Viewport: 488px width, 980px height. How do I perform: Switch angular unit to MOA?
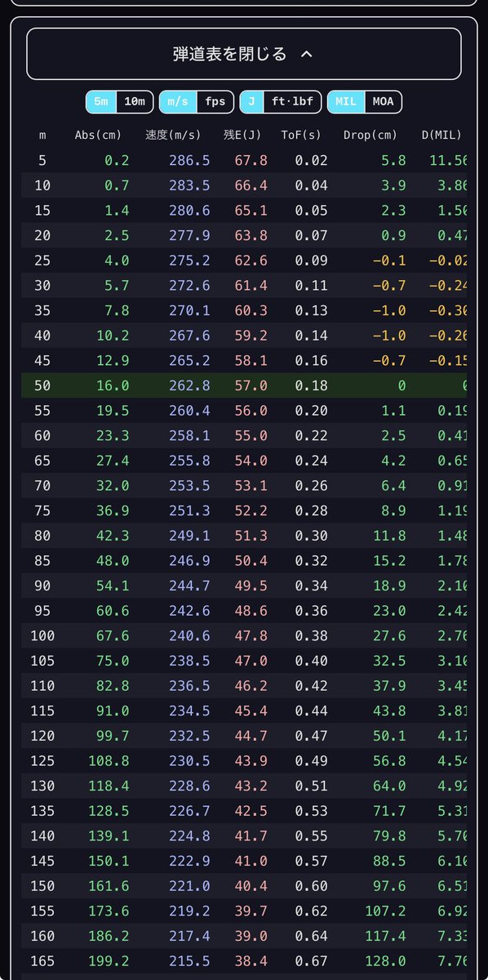(383, 102)
